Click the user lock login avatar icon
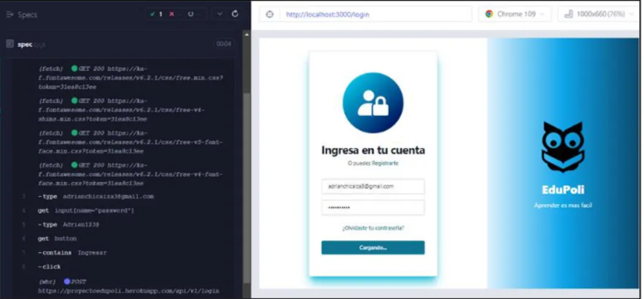 tap(373, 103)
